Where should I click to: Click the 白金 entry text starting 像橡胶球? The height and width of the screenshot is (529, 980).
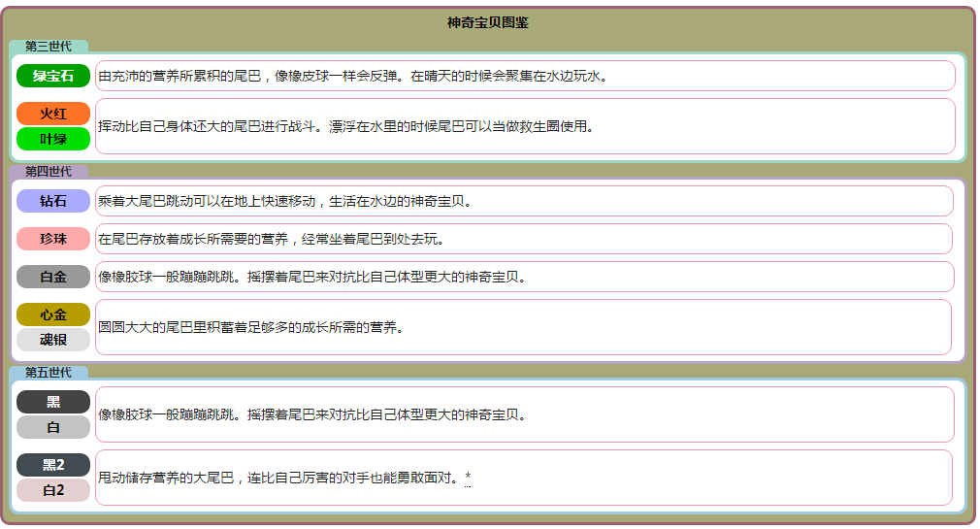coord(311,277)
